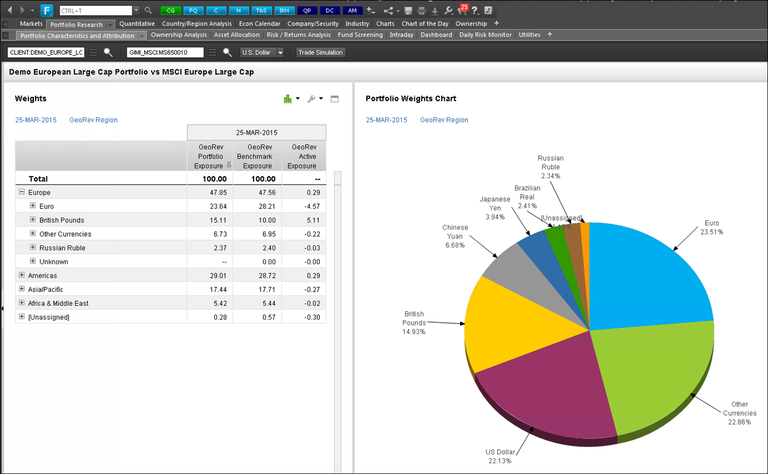Open the QP shortcut button
The image size is (768, 474).
point(307,10)
